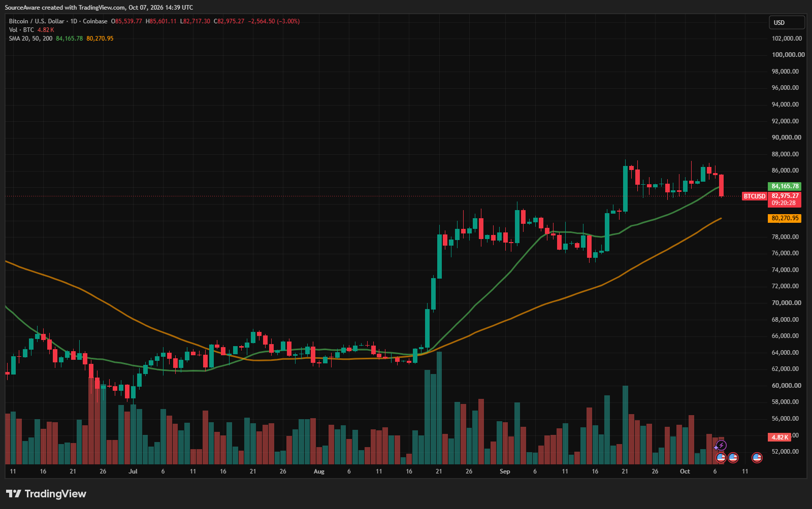Click the red 82,975.27 last price label

click(785, 196)
